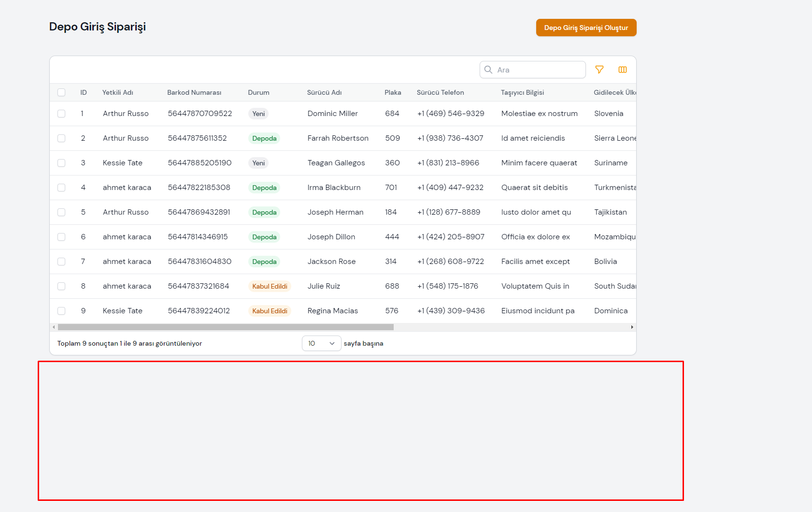Check the row with ID 1
The height and width of the screenshot is (512, 812).
pos(61,114)
